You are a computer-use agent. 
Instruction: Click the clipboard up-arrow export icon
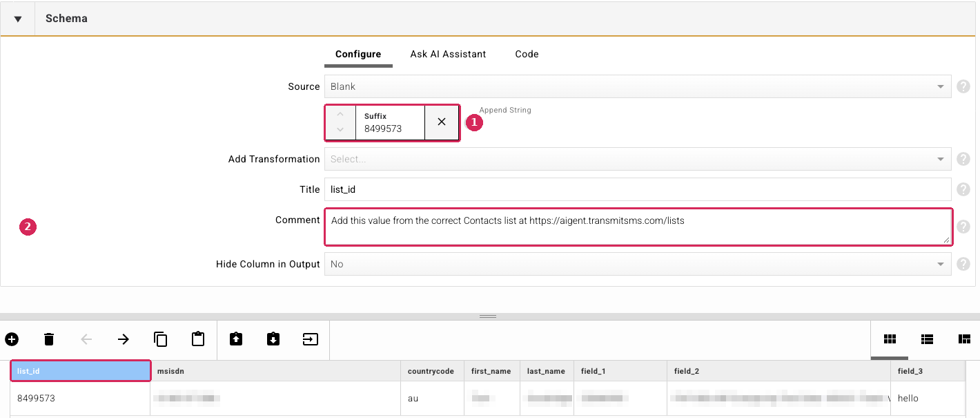(236, 339)
